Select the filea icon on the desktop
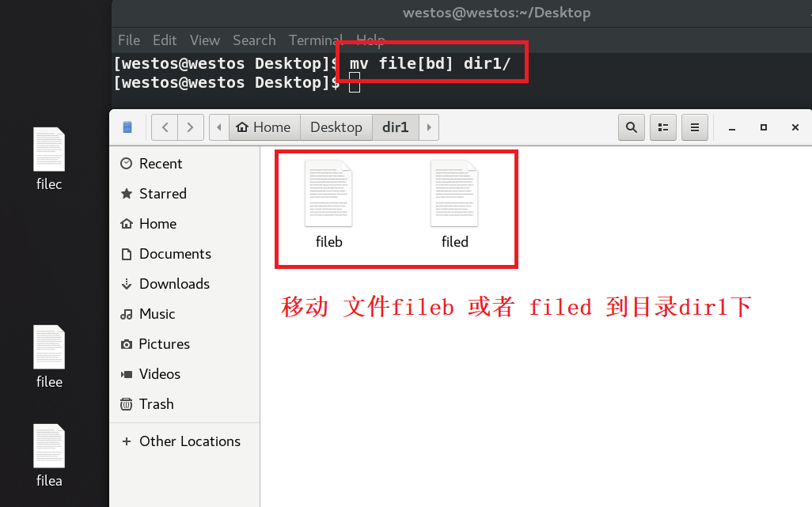The image size is (812, 507). [49, 446]
